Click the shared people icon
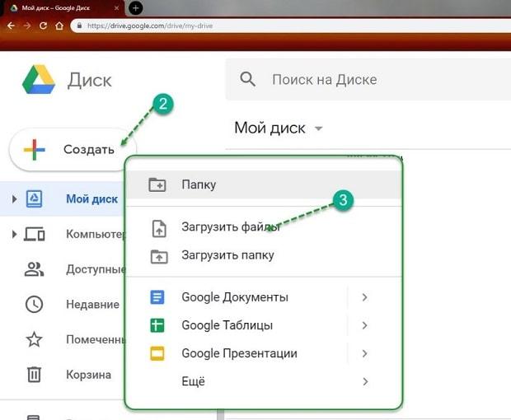This screenshot has width=511, height=420. (x=35, y=269)
